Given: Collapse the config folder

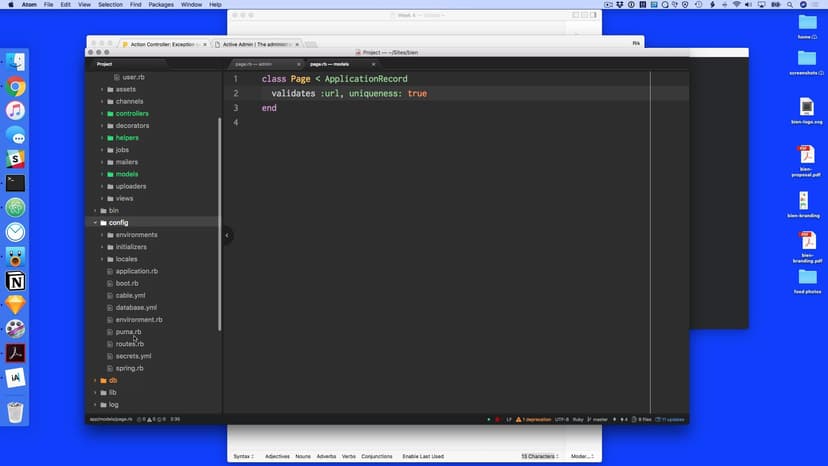Looking at the screenshot, I should click(x=95, y=223).
